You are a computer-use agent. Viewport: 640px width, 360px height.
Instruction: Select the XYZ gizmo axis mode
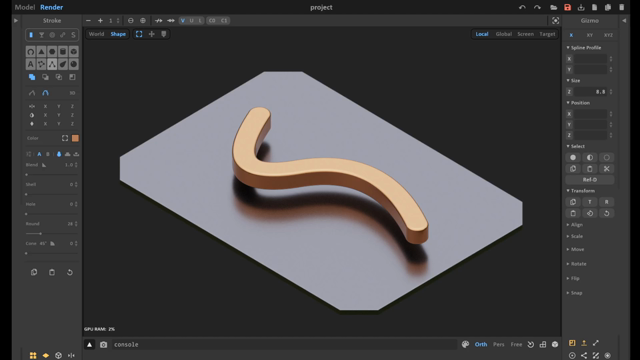pos(608,35)
